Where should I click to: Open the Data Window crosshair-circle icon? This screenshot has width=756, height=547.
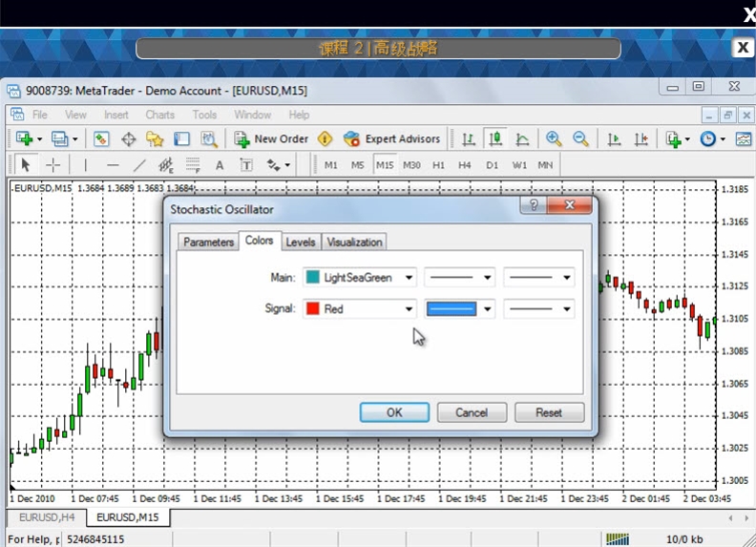point(128,139)
